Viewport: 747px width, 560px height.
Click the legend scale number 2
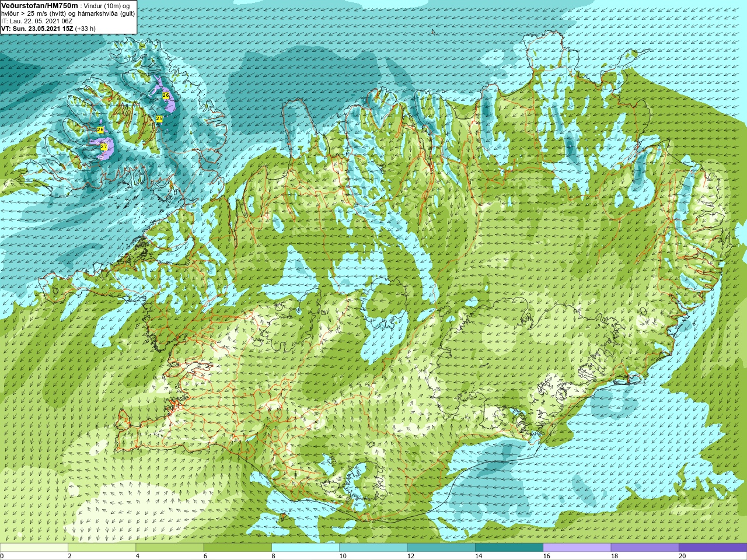pos(69,556)
